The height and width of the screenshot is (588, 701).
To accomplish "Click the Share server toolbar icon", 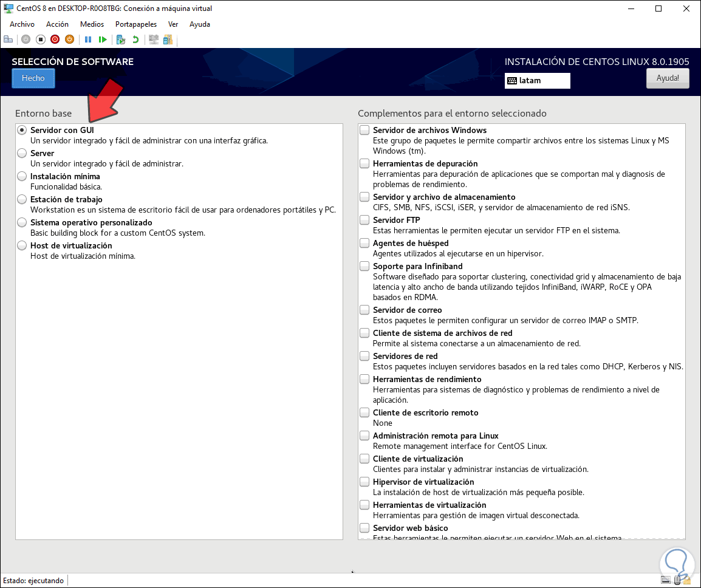I will pyautogui.click(x=168, y=40).
